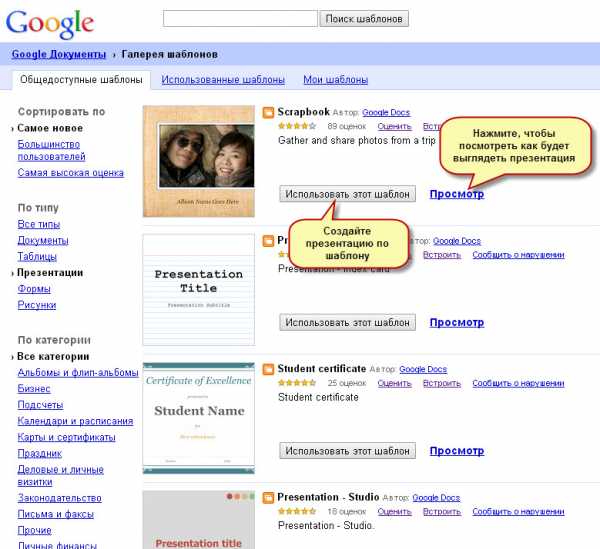This screenshot has height=549, width=600.
Task: Filter type by Рисунки
Action: point(37,305)
